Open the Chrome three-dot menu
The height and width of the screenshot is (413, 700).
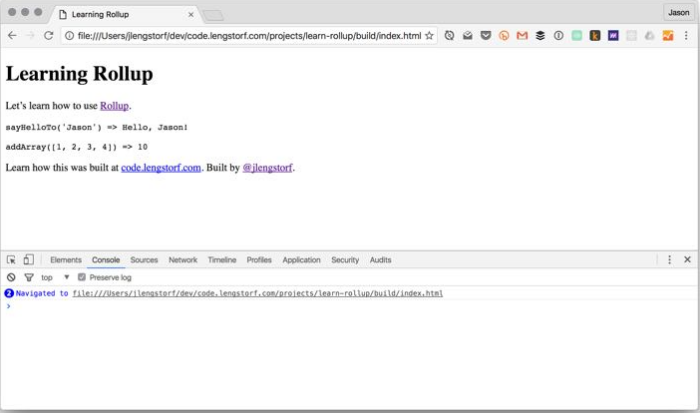[x=686, y=36]
